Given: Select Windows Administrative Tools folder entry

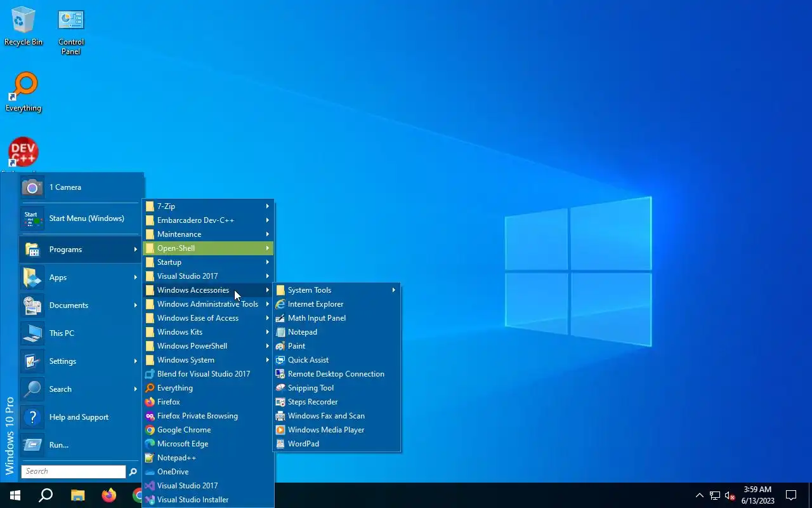Looking at the screenshot, I should tap(208, 304).
